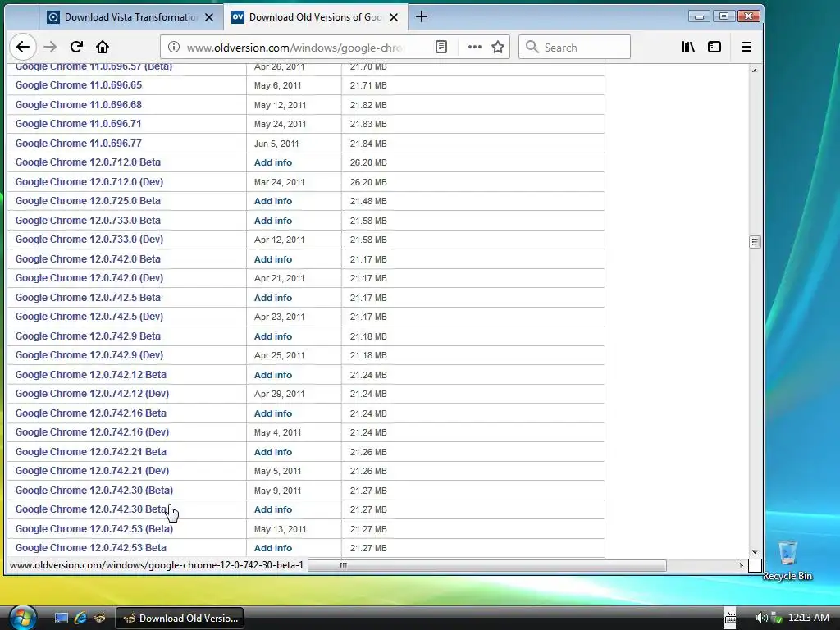The height and width of the screenshot is (630, 840).
Task: Open Google Chrome 12.0.733.0 (Dev) link
Action: pos(89,240)
